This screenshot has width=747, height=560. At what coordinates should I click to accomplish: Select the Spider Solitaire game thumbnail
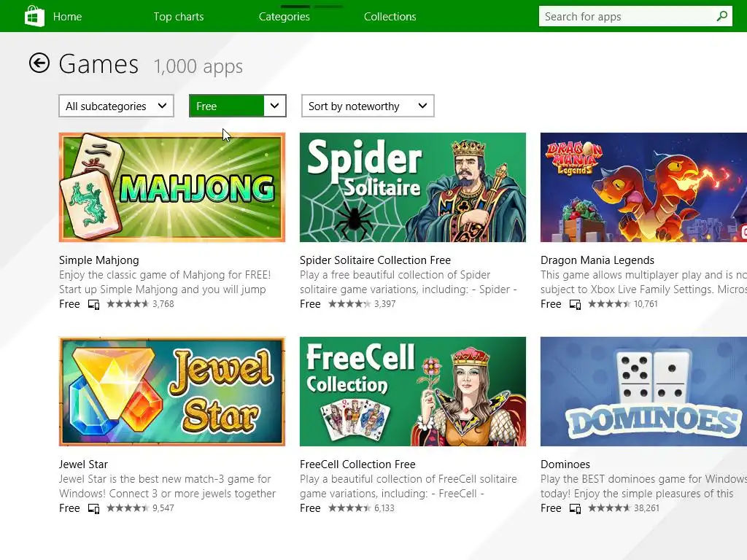coord(413,187)
